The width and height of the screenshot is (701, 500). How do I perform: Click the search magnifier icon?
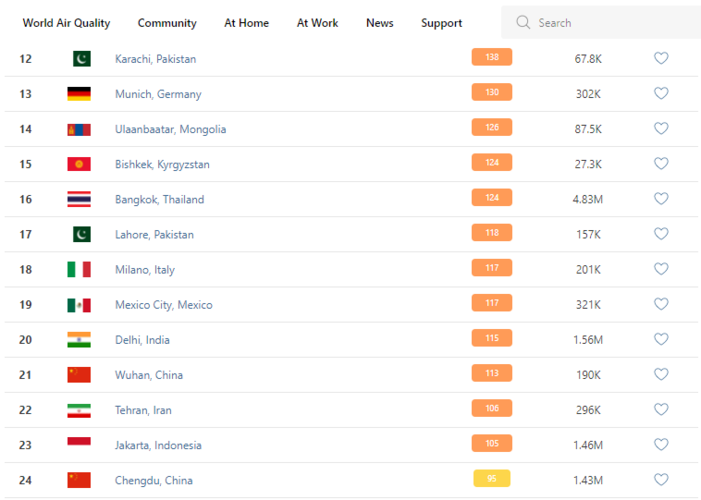[523, 23]
